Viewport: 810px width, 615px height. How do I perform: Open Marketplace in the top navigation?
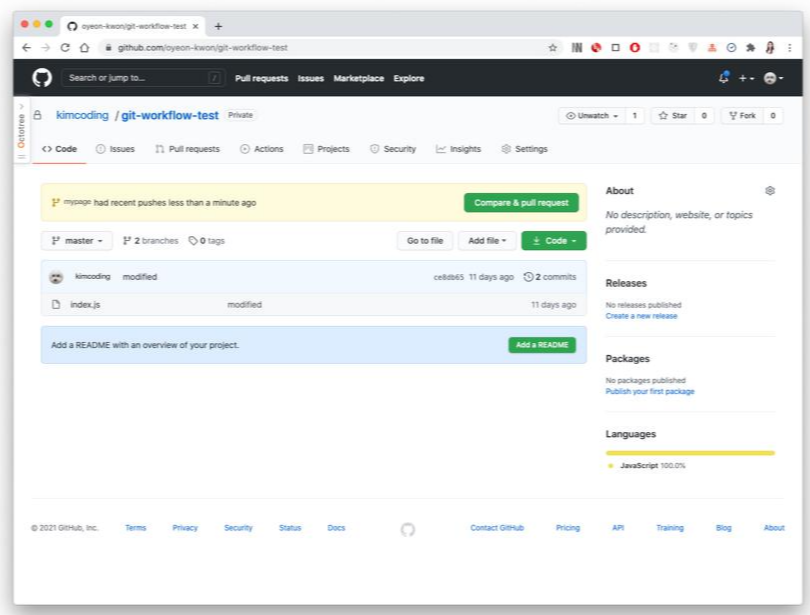click(359, 78)
